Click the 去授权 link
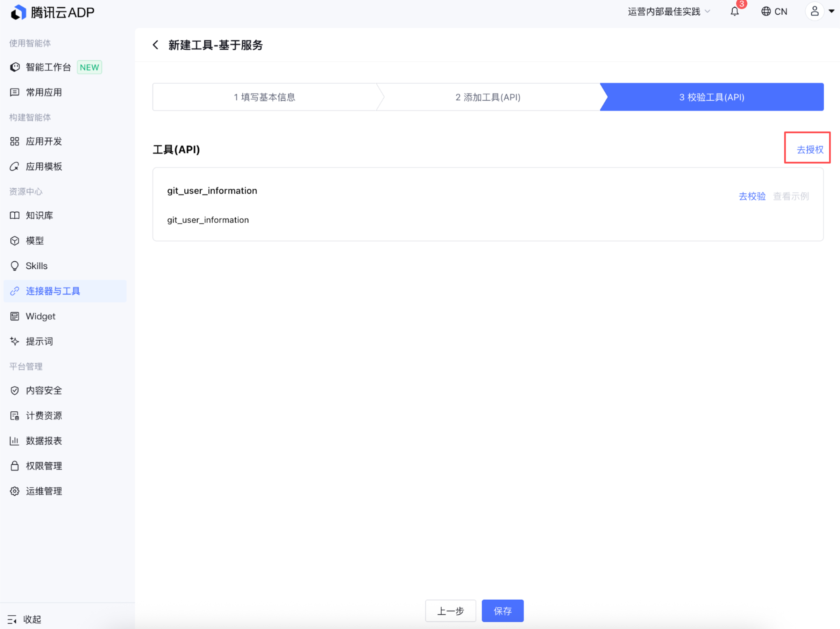This screenshot has height=629, width=840. click(x=810, y=149)
